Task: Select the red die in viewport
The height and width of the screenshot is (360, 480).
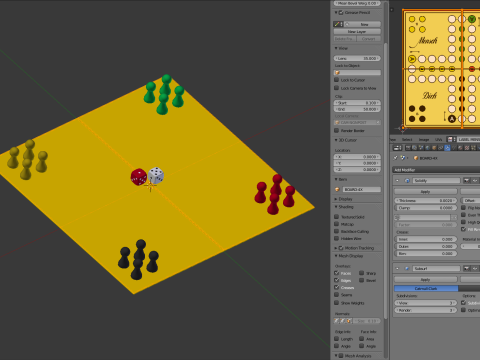Action: coord(139,177)
